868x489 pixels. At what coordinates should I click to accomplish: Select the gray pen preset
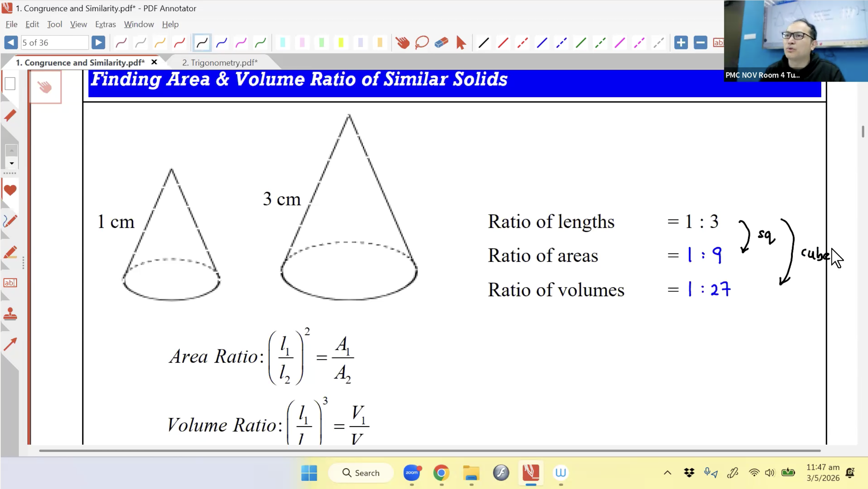point(141,43)
